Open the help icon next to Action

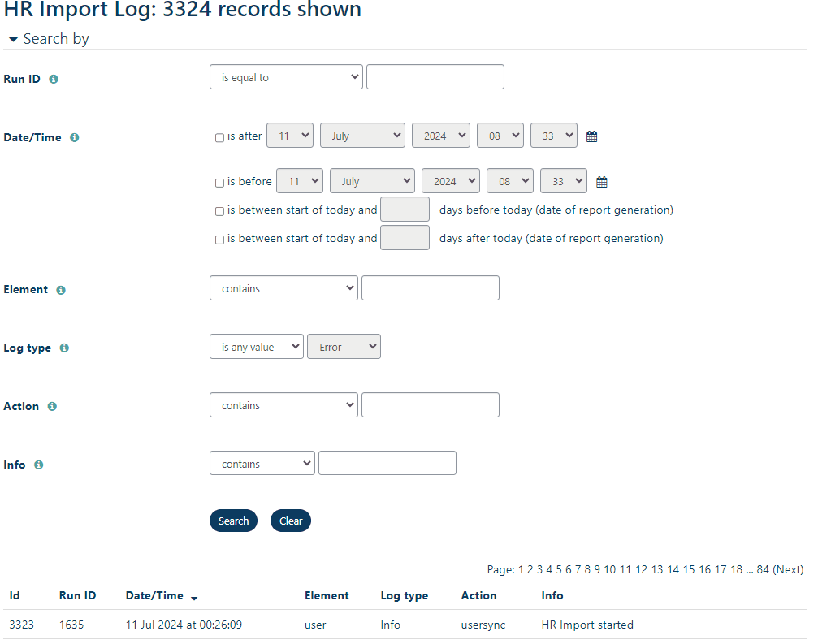[52, 407]
